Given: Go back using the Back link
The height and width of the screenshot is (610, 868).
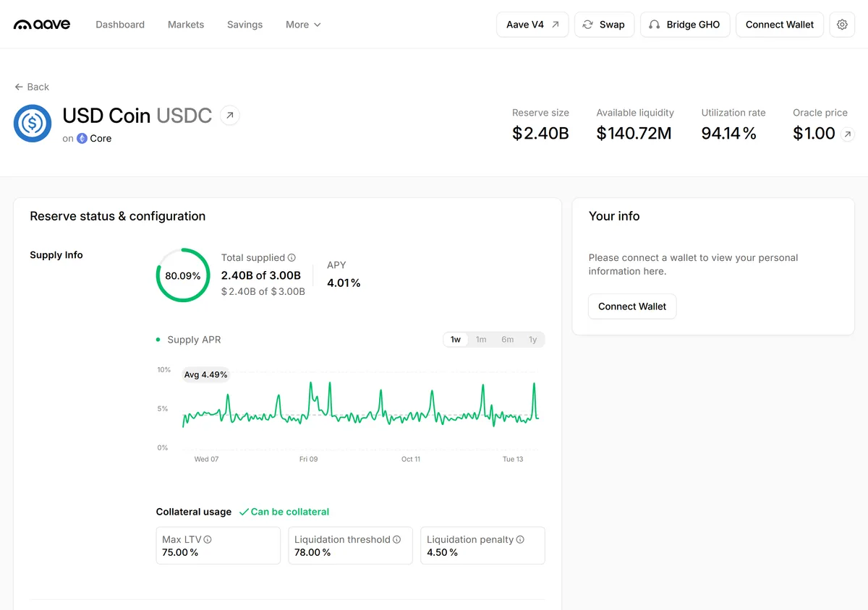Looking at the screenshot, I should point(32,87).
